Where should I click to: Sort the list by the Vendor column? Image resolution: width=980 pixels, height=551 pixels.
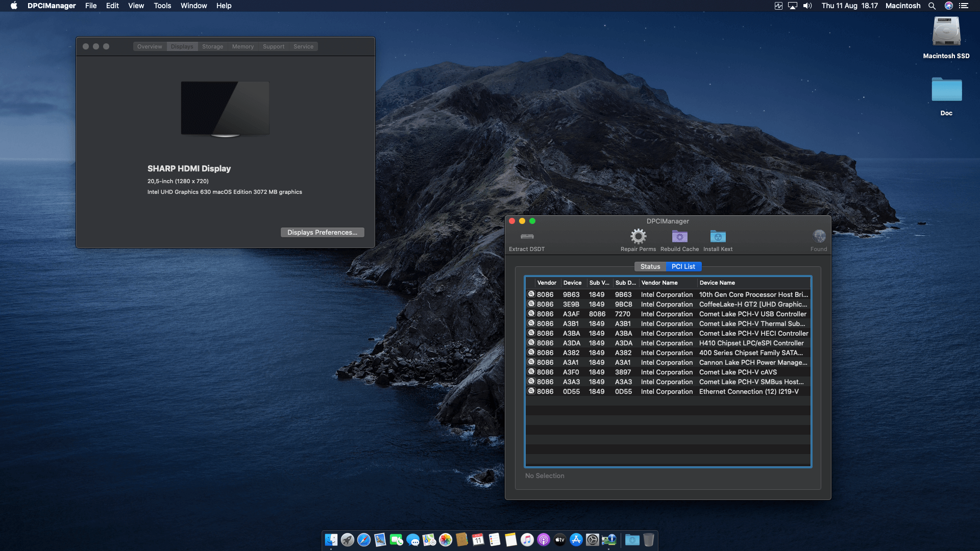[546, 283]
